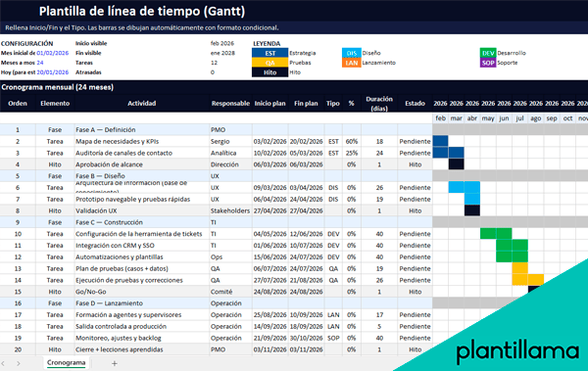The height and width of the screenshot is (371, 588).
Task: Click 'Configuración de la herramienta de tickets' cell
Action: click(142, 234)
